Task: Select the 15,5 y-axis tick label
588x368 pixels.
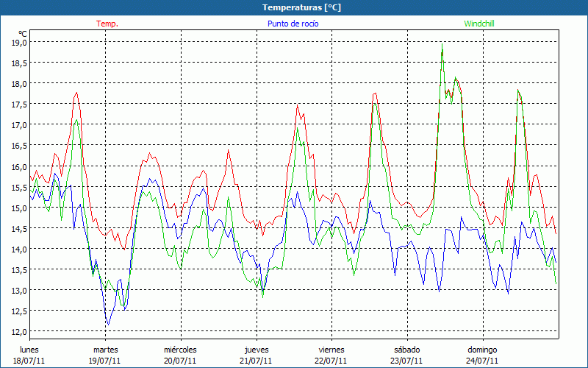Action: point(18,188)
